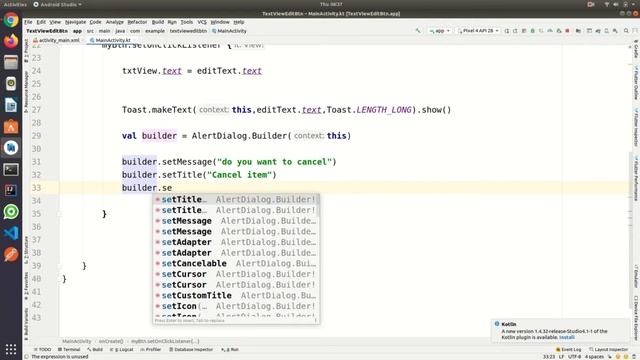
Task: Open the File menu
Action: [x=28, y=22]
